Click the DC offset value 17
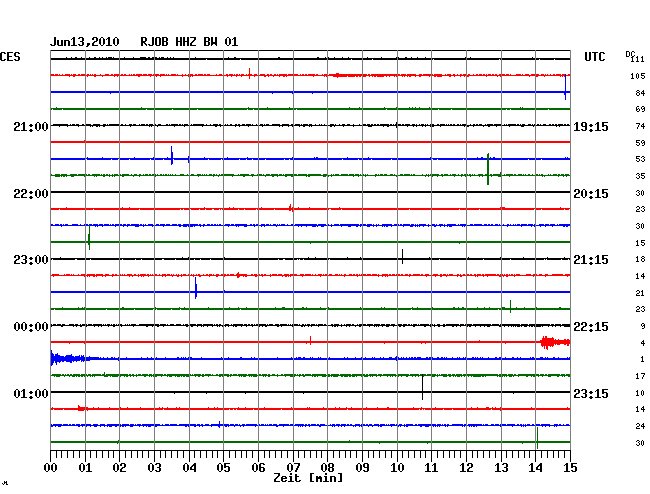 pos(640,376)
